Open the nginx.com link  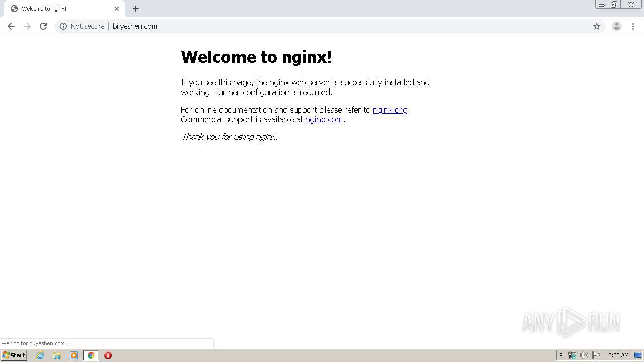[324, 119]
